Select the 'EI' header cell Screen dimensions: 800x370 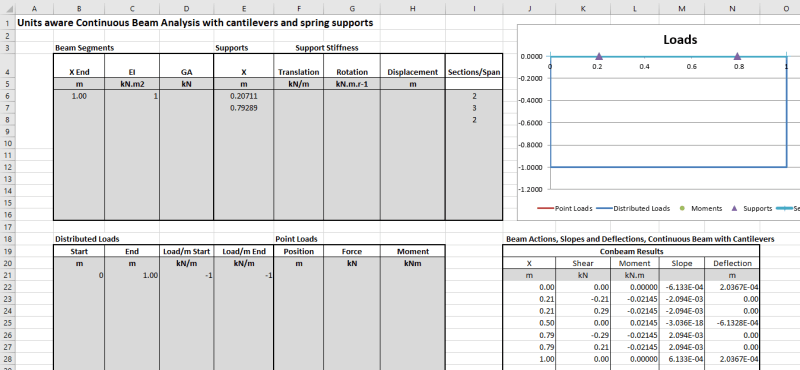click(x=132, y=72)
